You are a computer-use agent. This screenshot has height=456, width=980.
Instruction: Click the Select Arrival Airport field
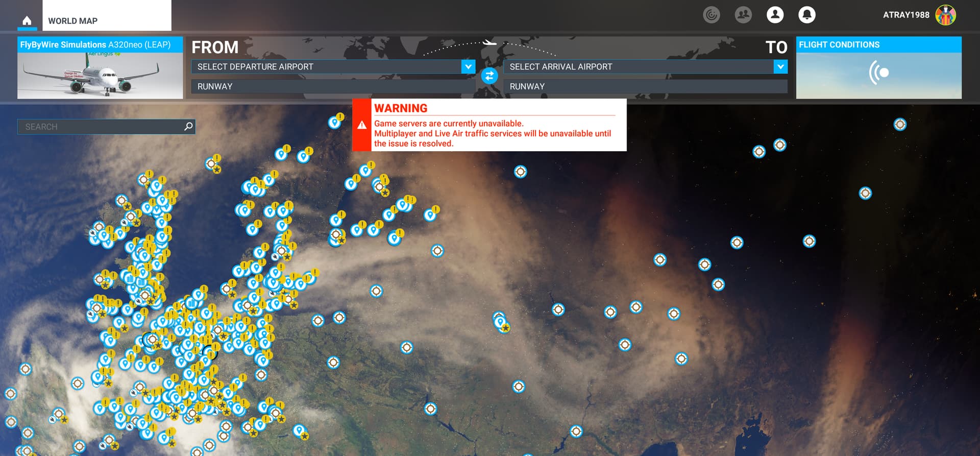[x=638, y=67]
